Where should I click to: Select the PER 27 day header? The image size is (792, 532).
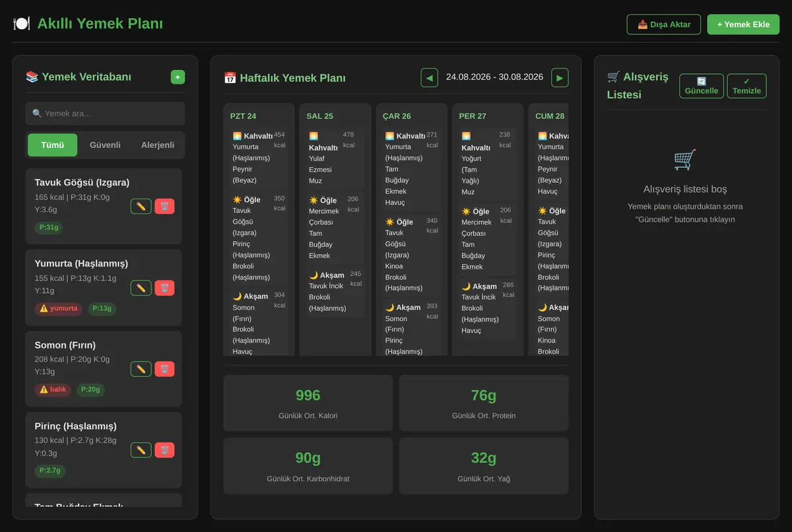473,116
